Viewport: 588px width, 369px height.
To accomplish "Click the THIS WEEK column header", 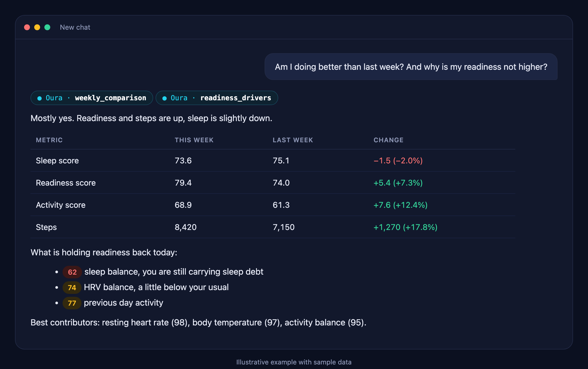I will coord(194,140).
